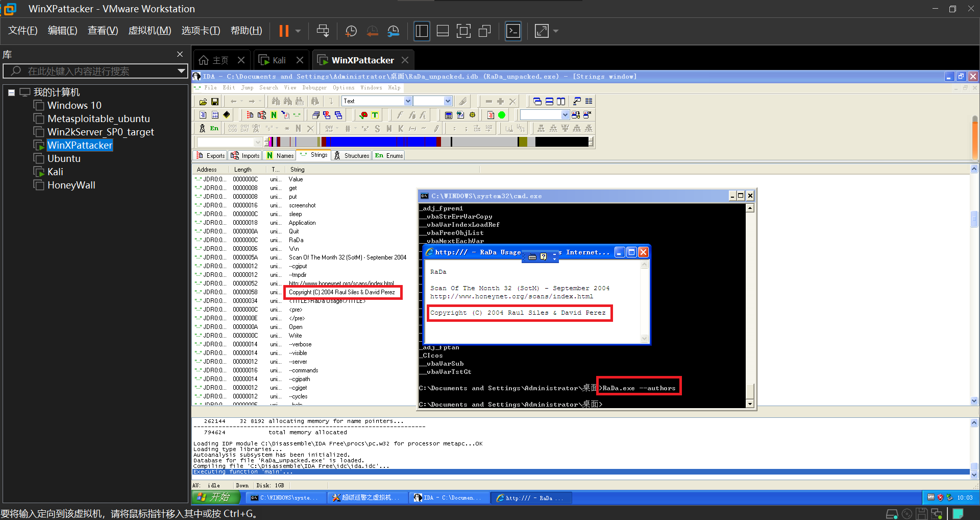Open the 虚拟机(M) menu
This screenshot has width=980, height=520.
click(x=150, y=31)
